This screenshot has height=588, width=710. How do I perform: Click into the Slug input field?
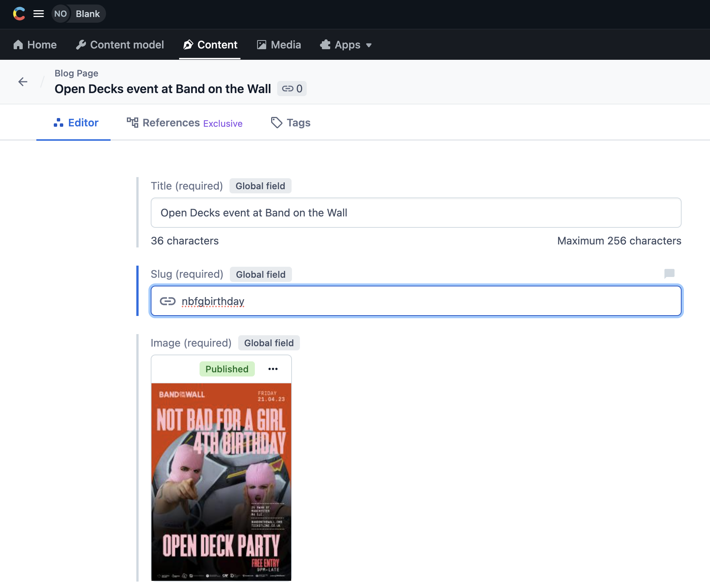[416, 301]
